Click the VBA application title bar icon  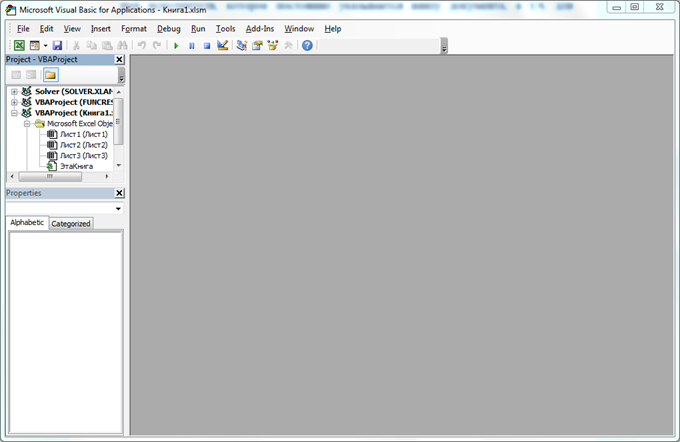pos(10,10)
